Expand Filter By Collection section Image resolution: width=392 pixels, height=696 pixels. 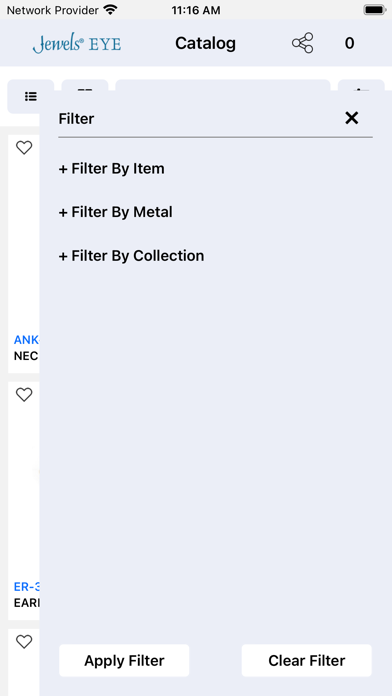coord(131,256)
